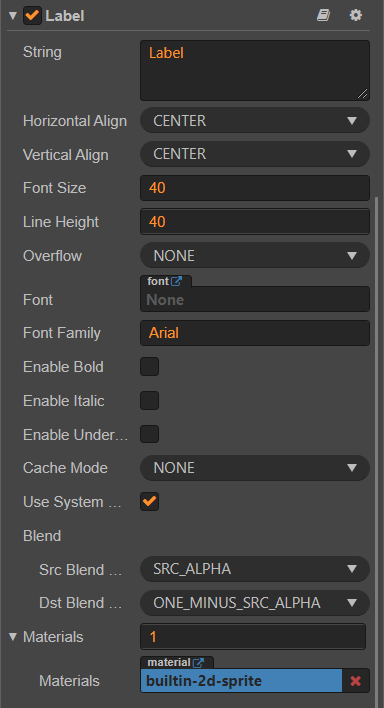Open the Vertical Align dropdown
This screenshot has width=384, height=708.
255,154
